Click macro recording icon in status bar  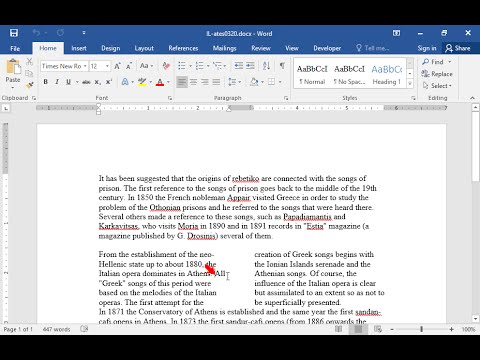coord(84,329)
